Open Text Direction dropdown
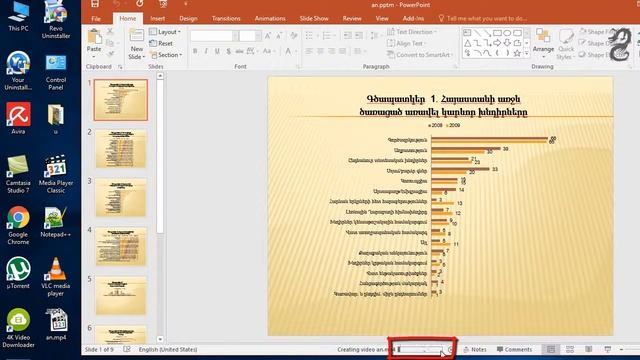The height and width of the screenshot is (360, 640). click(x=411, y=32)
